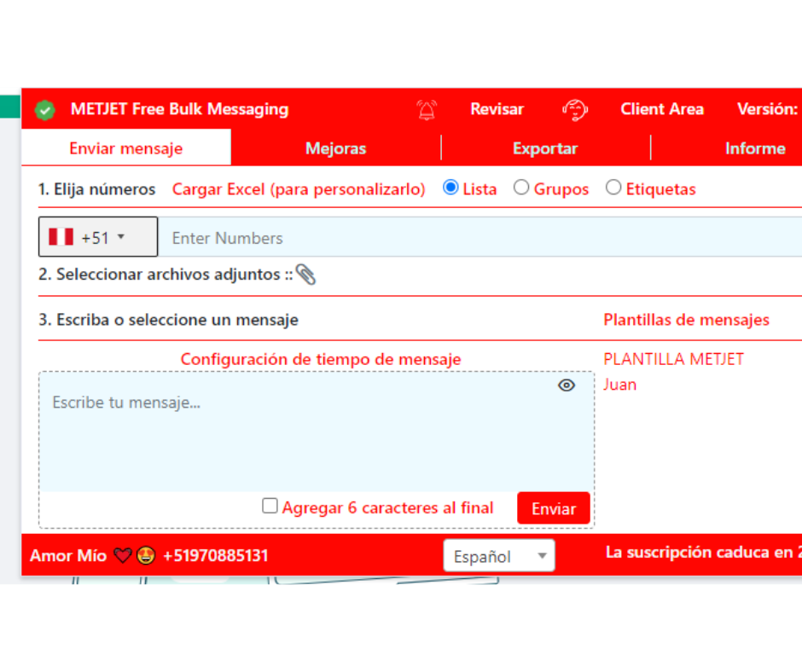Image resolution: width=802 pixels, height=672 pixels.
Task: Click Cargar Excel (para personalizarlo) link
Action: (x=299, y=189)
